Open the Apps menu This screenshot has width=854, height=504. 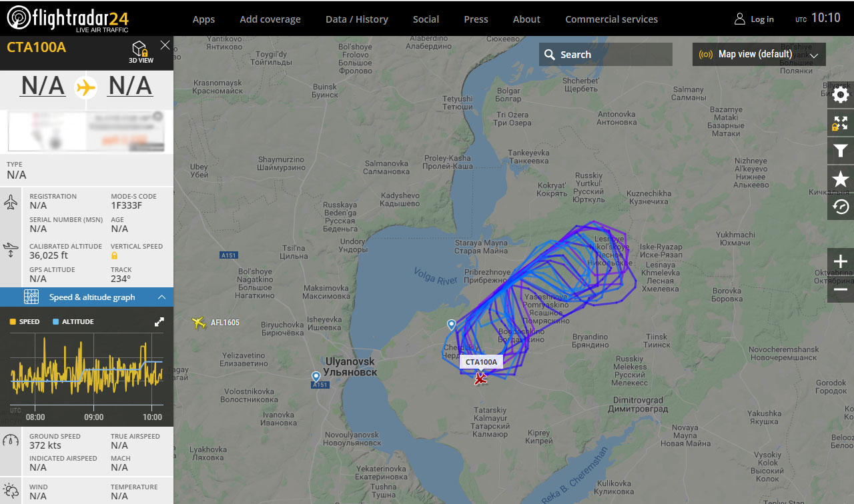203,19
